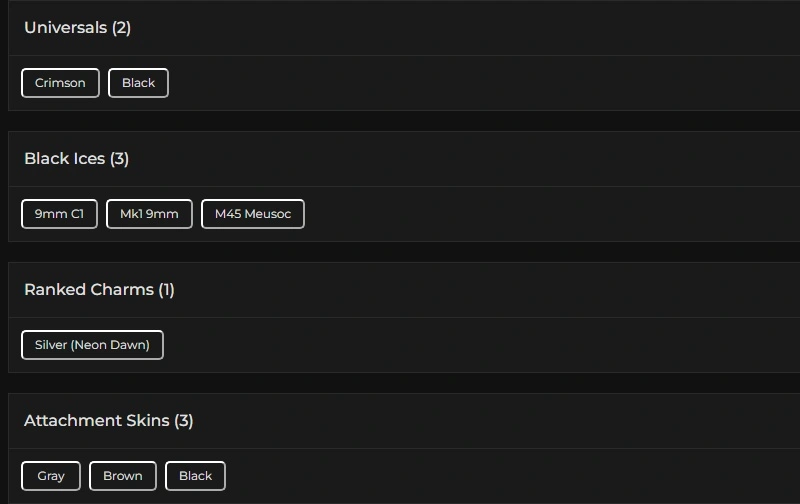Pick the M45 Meusoc Black Ice tag
800x504 pixels.
pos(253,214)
